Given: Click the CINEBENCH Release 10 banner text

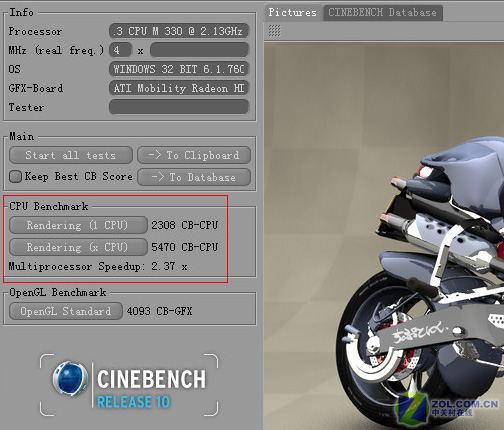Looking at the screenshot, I should (152, 388).
